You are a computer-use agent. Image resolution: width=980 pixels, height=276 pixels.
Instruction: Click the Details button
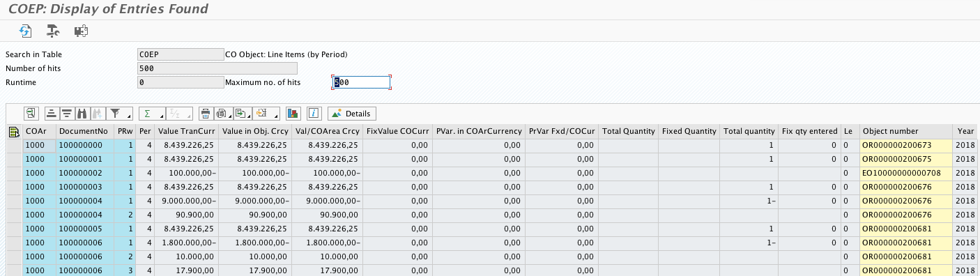click(x=351, y=113)
